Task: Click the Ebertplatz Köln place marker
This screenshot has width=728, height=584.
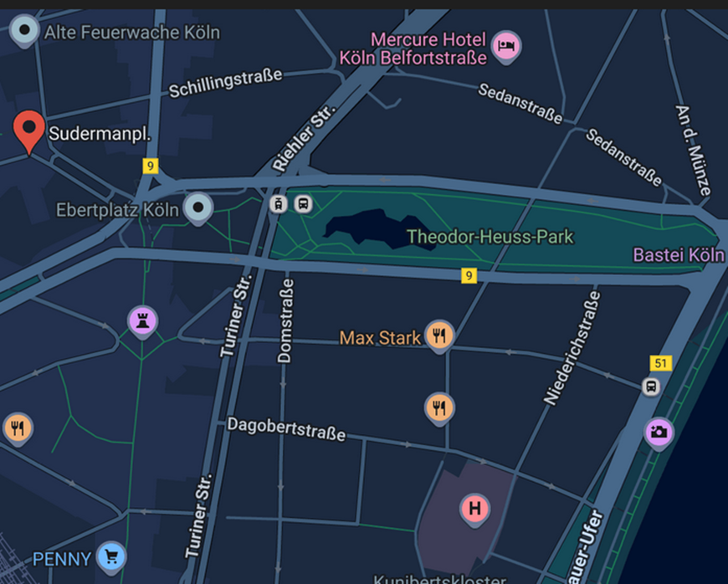Action: click(198, 208)
